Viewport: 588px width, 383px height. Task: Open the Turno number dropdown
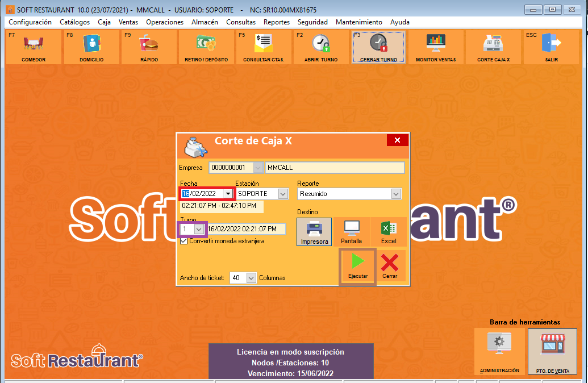pyautogui.click(x=198, y=228)
